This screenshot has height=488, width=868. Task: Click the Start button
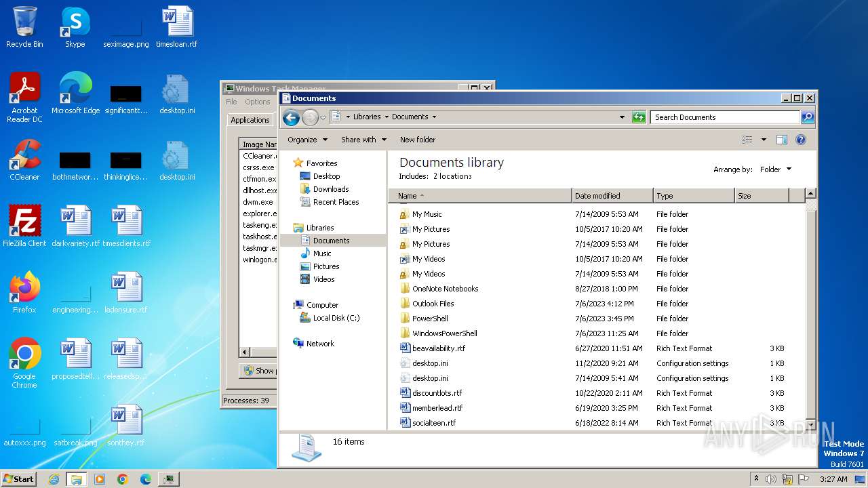(x=19, y=479)
